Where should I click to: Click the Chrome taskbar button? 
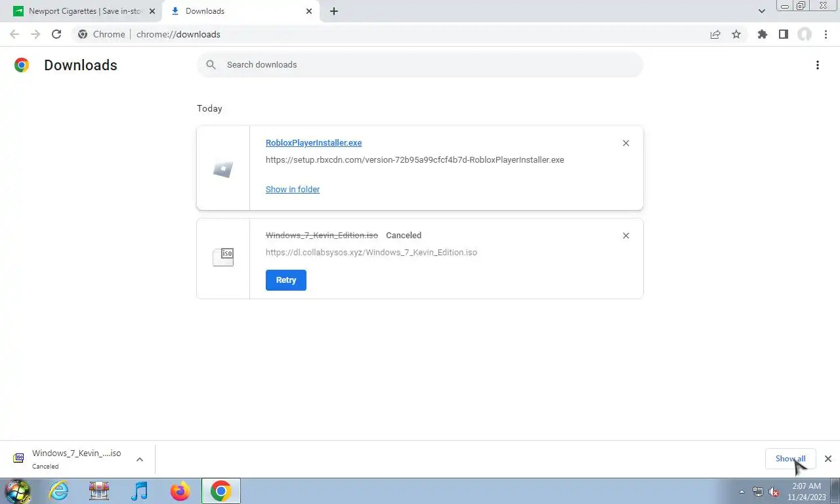pos(221,491)
